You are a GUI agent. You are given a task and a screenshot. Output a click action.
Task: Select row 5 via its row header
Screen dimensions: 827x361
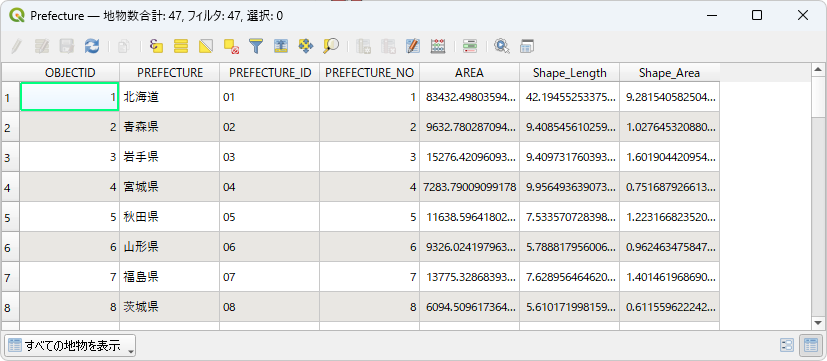(11, 217)
